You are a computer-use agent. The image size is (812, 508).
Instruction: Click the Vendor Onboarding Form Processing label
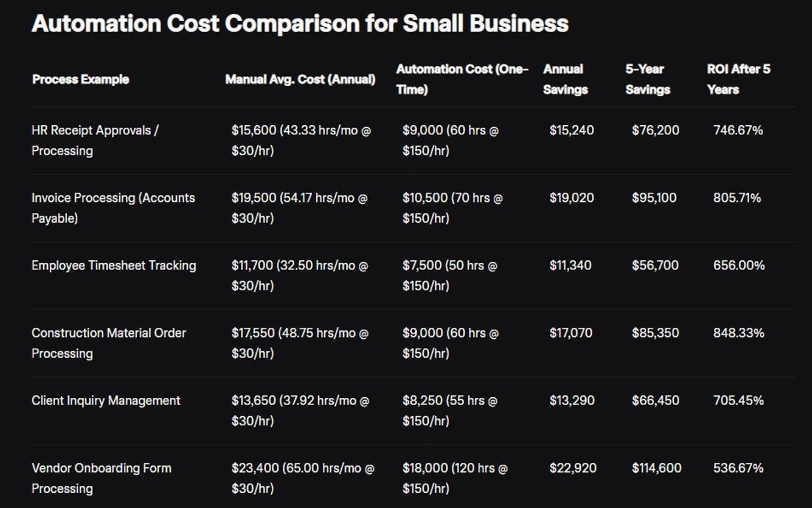pos(101,478)
